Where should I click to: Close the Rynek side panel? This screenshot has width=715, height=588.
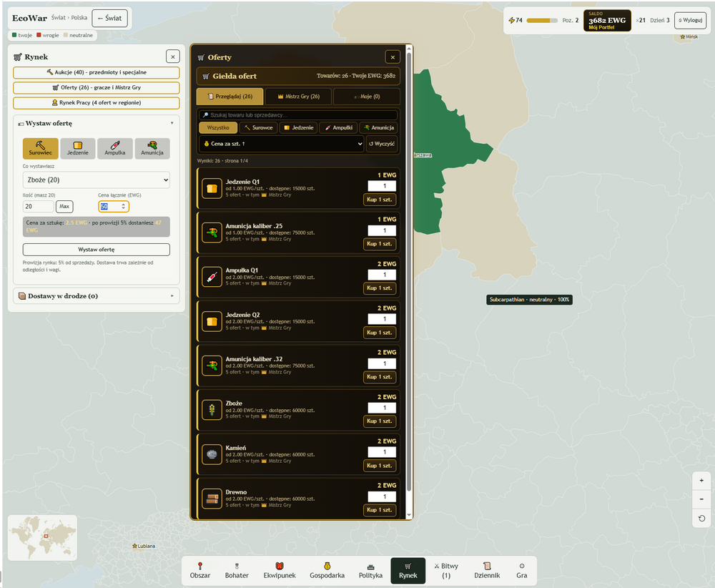173,57
